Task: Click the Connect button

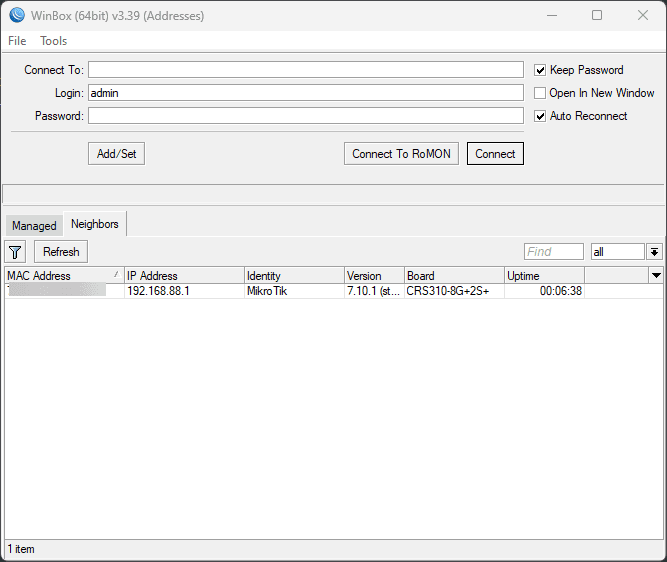Action: pos(495,154)
